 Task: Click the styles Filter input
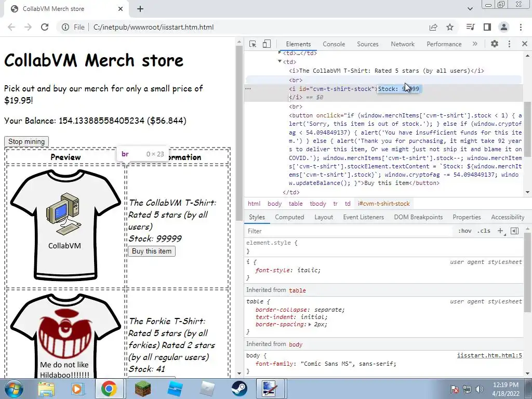click(350, 231)
